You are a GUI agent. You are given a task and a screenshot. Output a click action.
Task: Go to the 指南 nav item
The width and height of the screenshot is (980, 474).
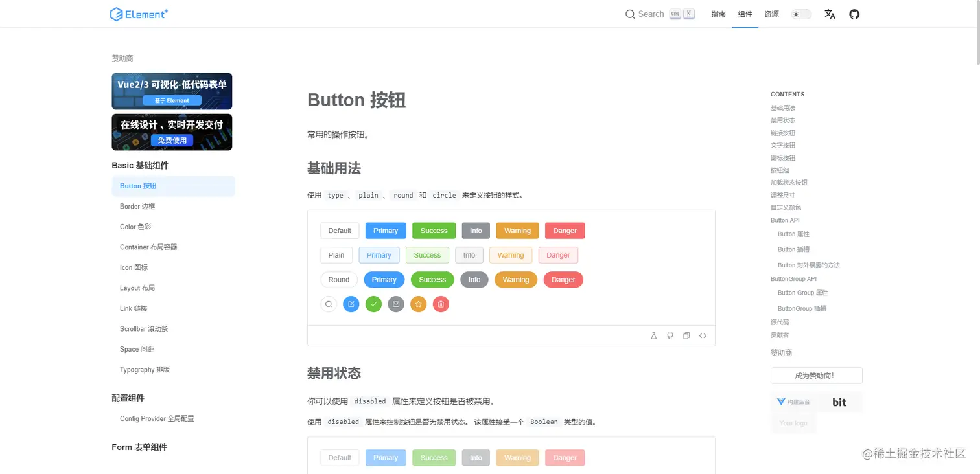coord(718,14)
